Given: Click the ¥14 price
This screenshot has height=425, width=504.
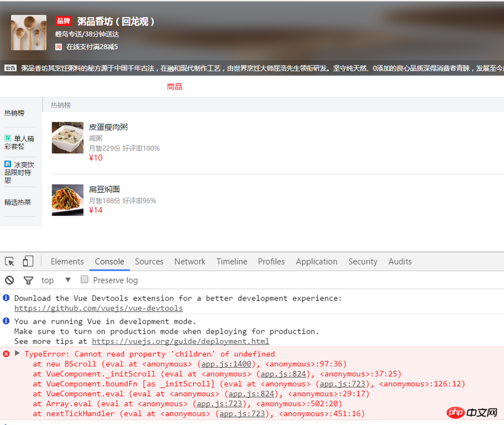Looking at the screenshot, I should pos(96,210).
